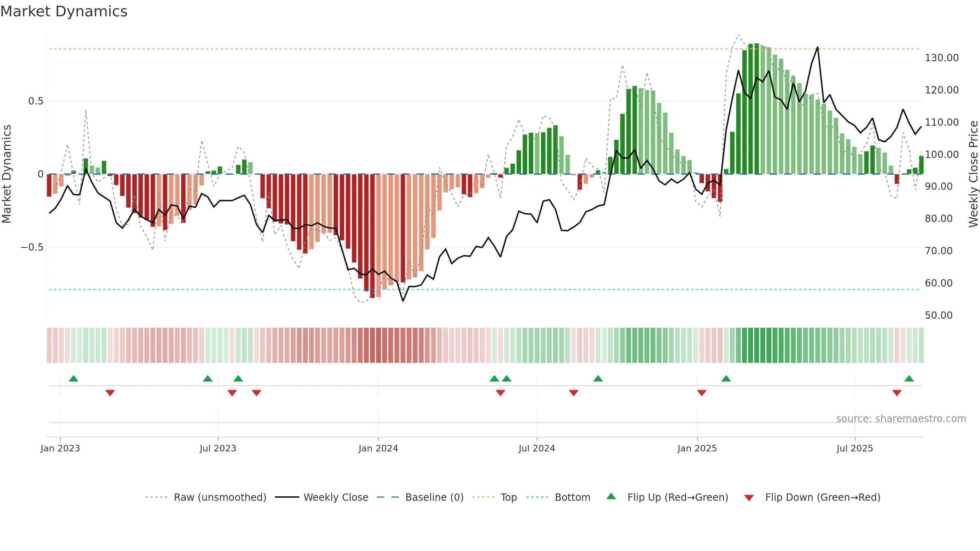Click the 110.00 price axis label

[942, 122]
